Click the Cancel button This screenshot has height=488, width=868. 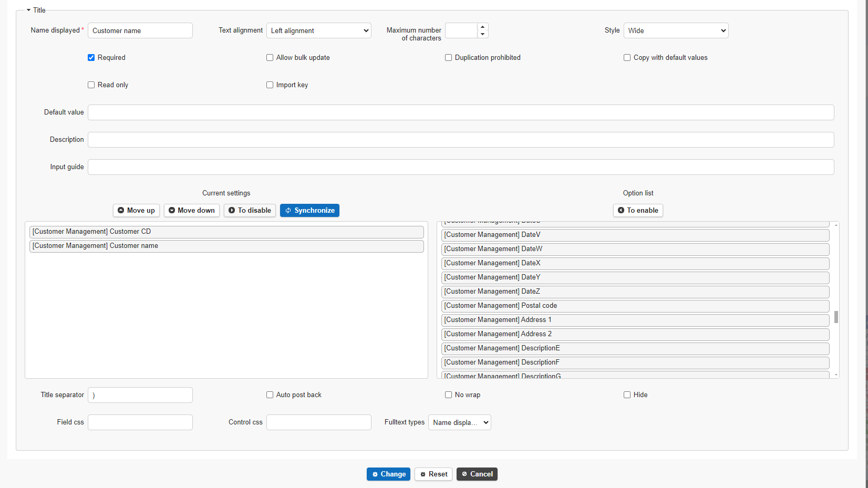(477, 474)
